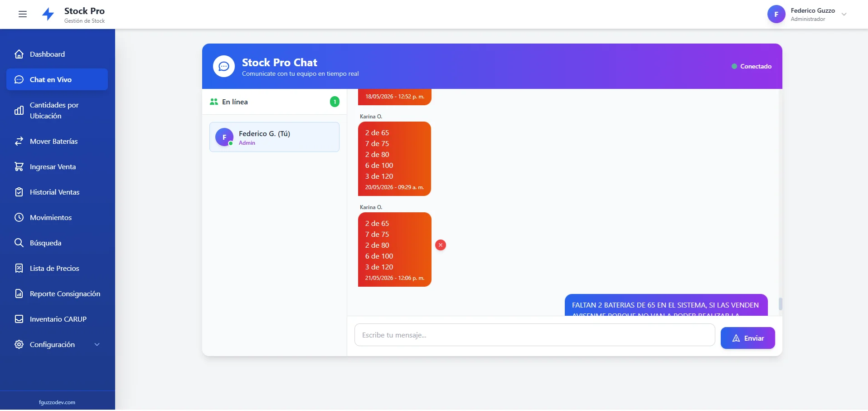Click the Karina O. message dated 21/05/2026

click(x=395, y=250)
